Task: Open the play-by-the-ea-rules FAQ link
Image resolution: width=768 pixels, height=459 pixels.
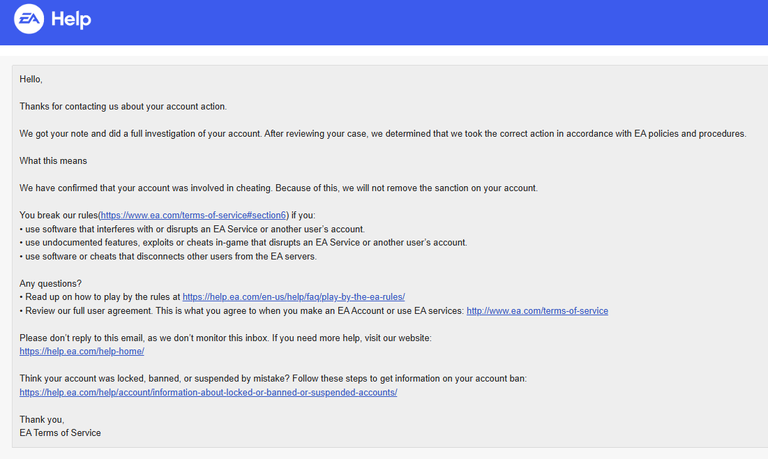Action: tap(293, 297)
